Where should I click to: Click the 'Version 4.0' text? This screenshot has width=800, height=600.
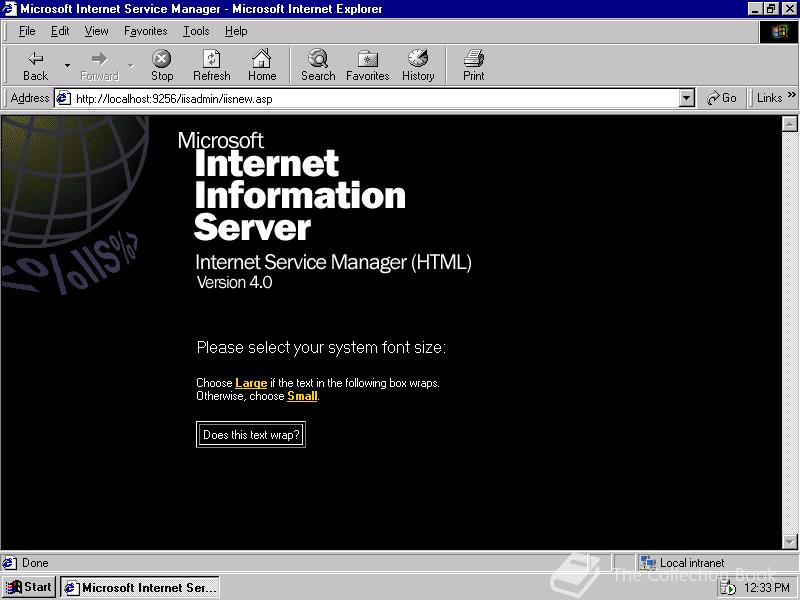tap(235, 283)
